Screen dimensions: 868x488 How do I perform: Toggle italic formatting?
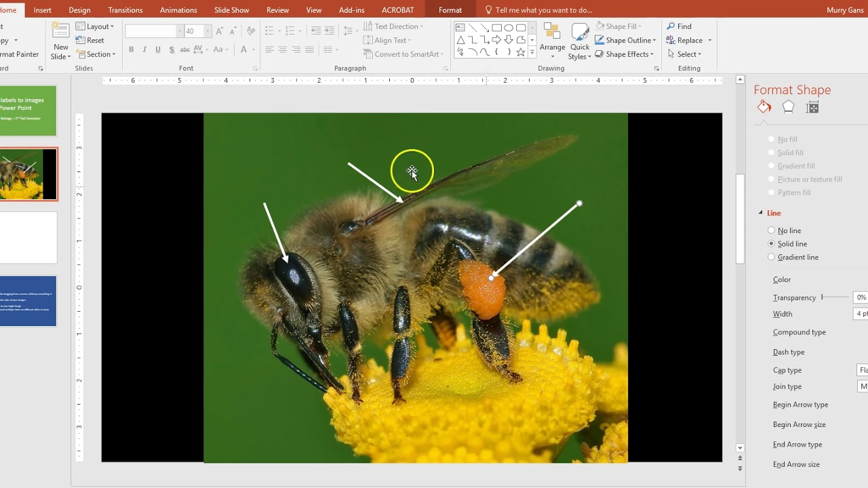pos(144,49)
